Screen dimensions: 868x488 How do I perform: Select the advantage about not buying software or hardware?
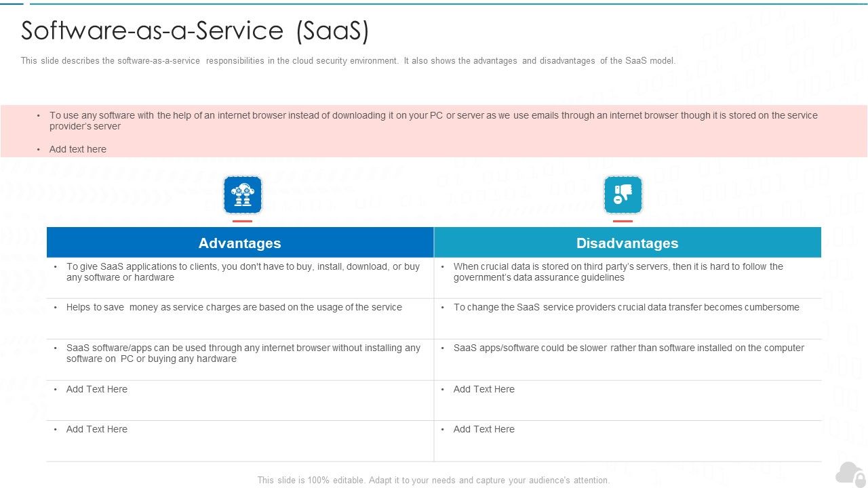point(243,272)
